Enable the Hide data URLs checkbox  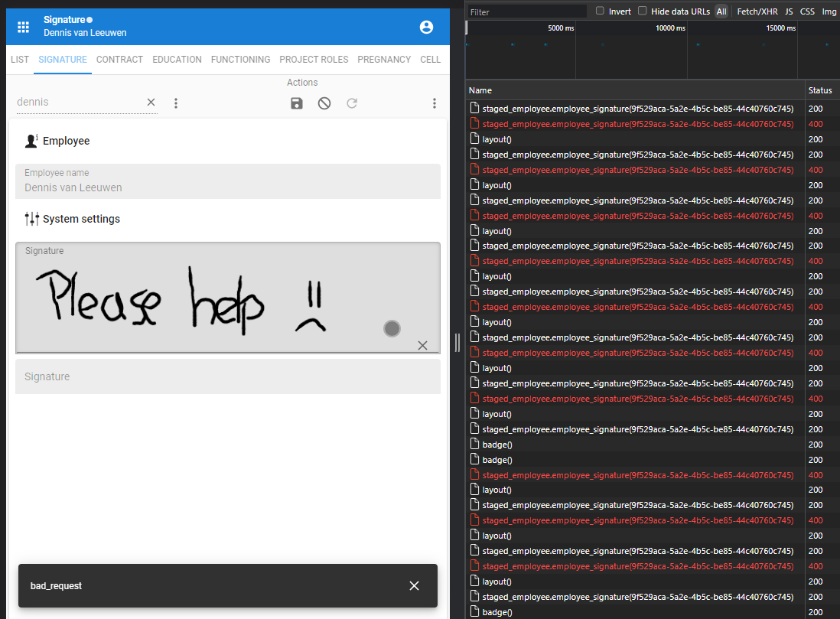click(643, 11)
